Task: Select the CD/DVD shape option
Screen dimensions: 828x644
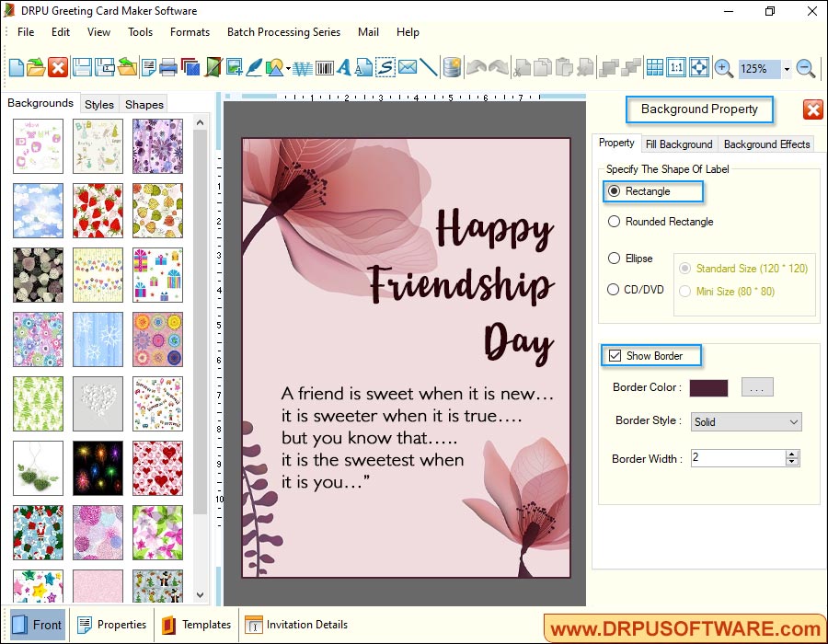Action: click(x=615, y=291)
